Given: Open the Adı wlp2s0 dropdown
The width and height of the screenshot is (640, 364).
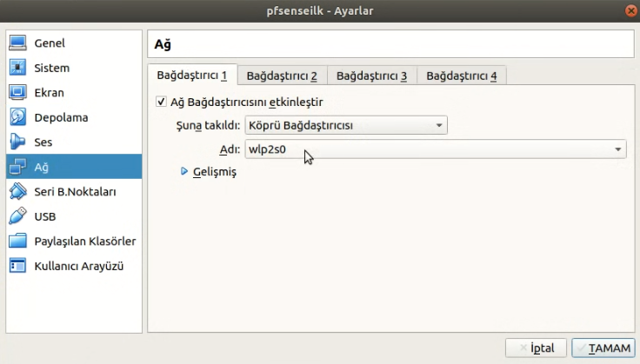Looking at the screenshot, I should [436, 149].
